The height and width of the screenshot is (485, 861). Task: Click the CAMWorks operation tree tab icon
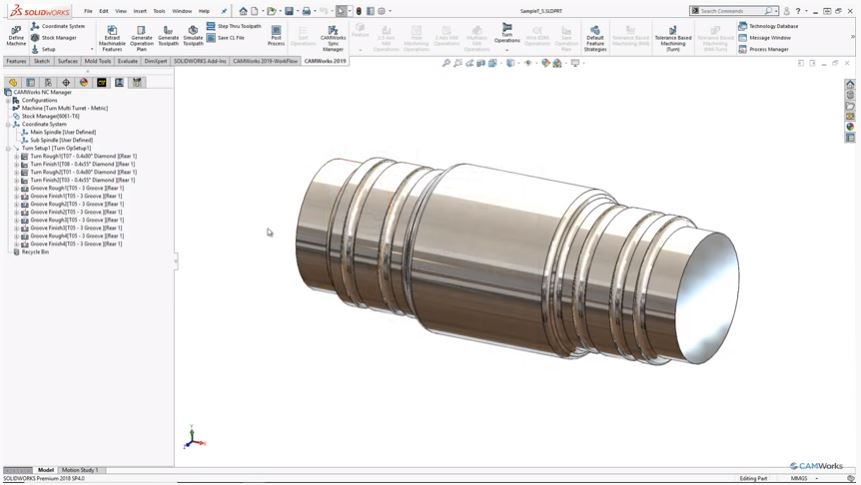click(x=119, y=82)
